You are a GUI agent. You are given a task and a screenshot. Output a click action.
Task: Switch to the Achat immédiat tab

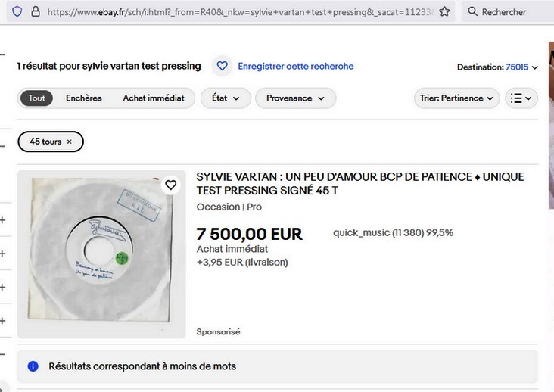click(154, 98)
